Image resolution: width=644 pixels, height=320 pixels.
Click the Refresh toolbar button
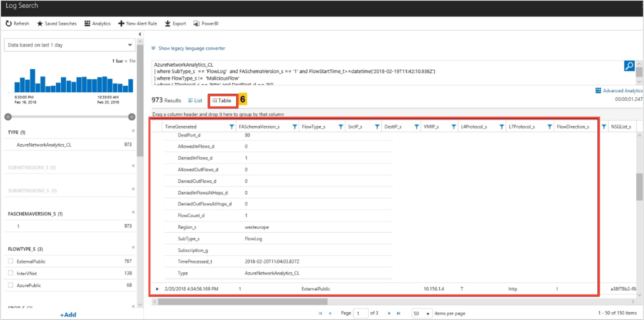pos(17,24)
